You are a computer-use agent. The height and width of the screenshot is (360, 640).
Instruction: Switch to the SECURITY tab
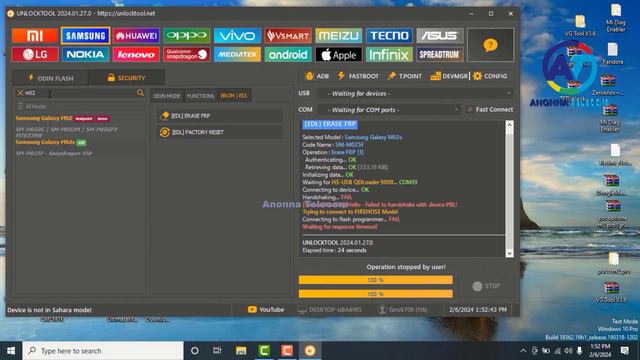pos(127,78)
